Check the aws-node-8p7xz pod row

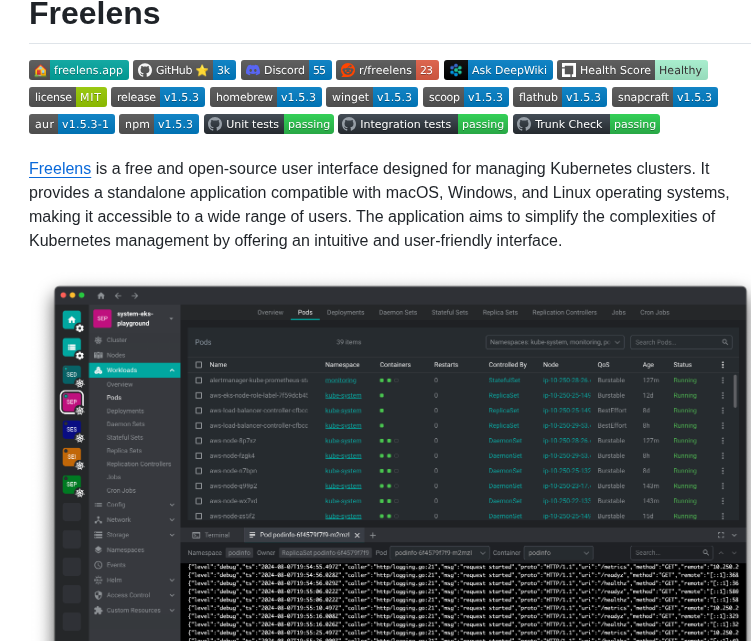pos(198,440)
